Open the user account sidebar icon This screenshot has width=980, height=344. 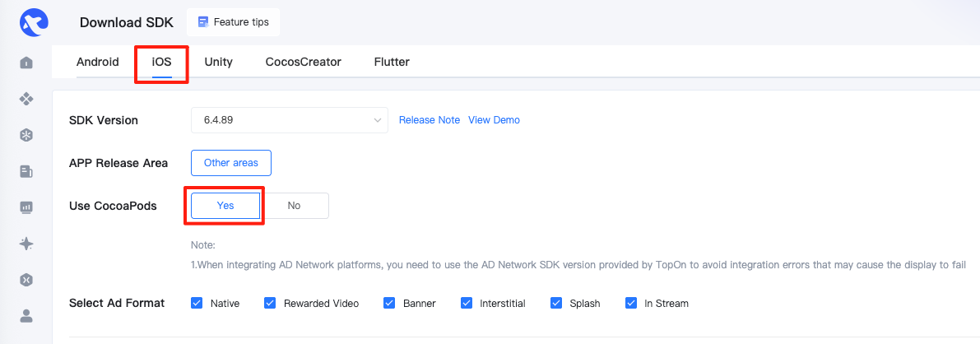26,316
